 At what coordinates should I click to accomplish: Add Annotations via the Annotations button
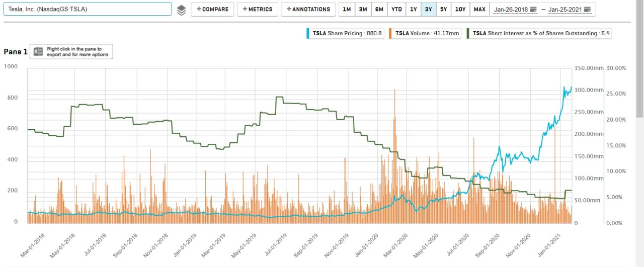click(x=308, y=9)
